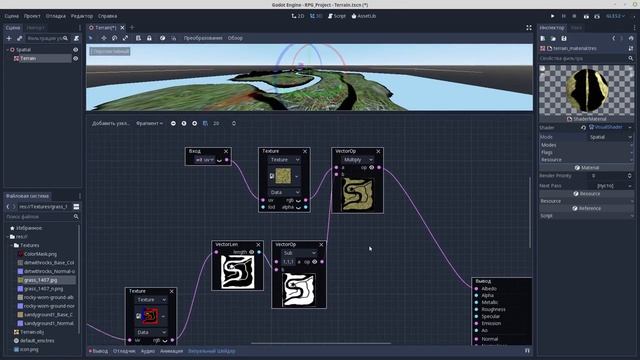Save the resource in Inspector
This screenshot has width=640, height=360.
coord(564,38)
